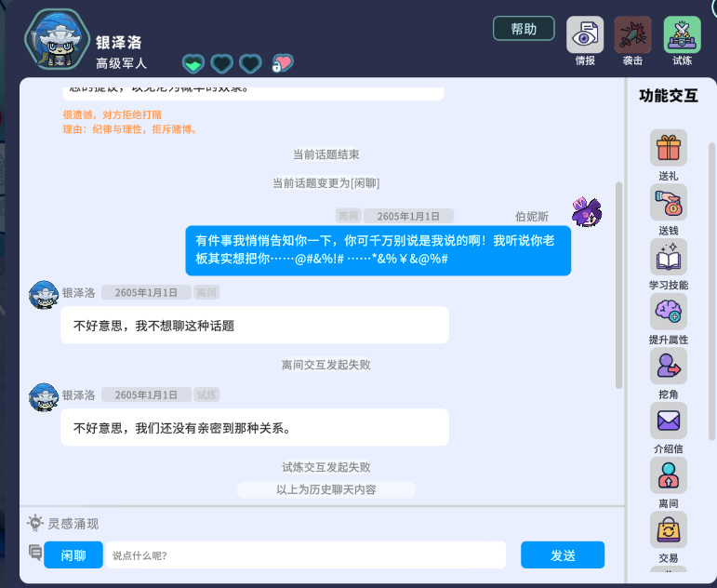
Task: Click the 2605年1月1日 date on 伯妮斯's message
Action: (x=408, y=216)
